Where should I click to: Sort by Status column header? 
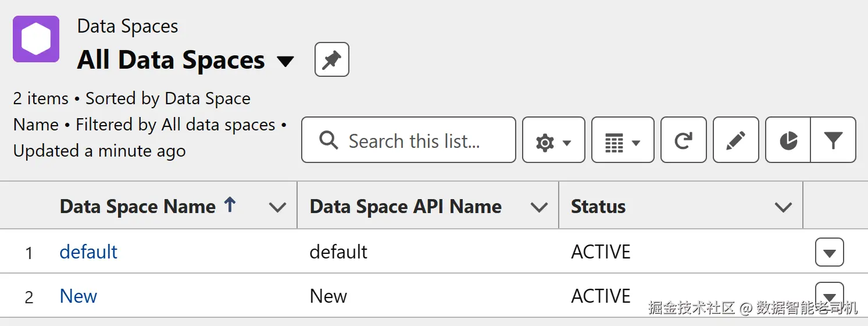click(598, 207)
